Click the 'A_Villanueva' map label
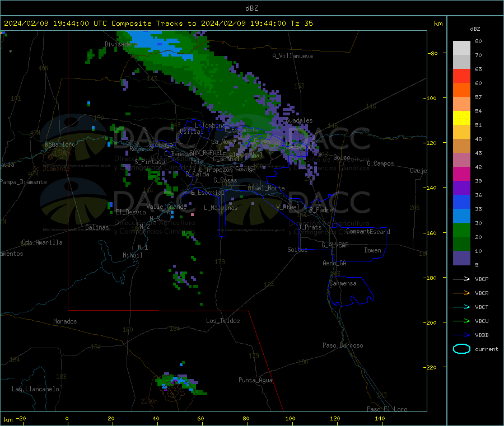This screenshot has height=426, width=504. 292,56
